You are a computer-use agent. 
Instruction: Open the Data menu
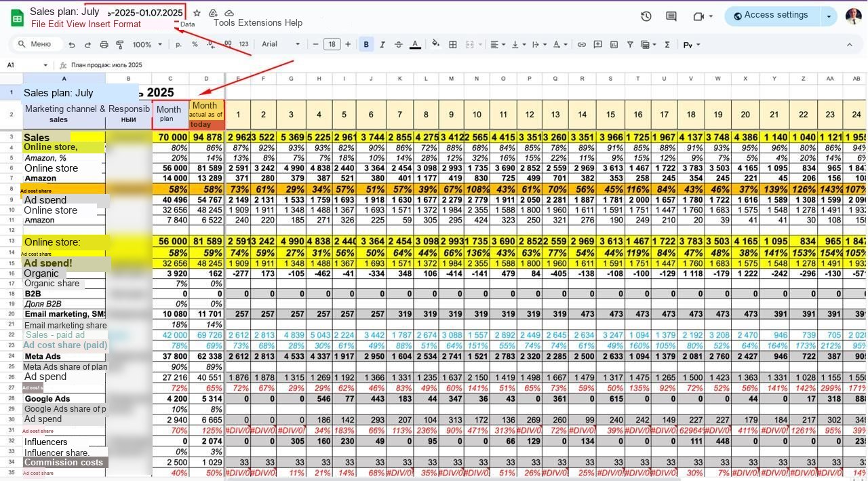tap(187, 24)
